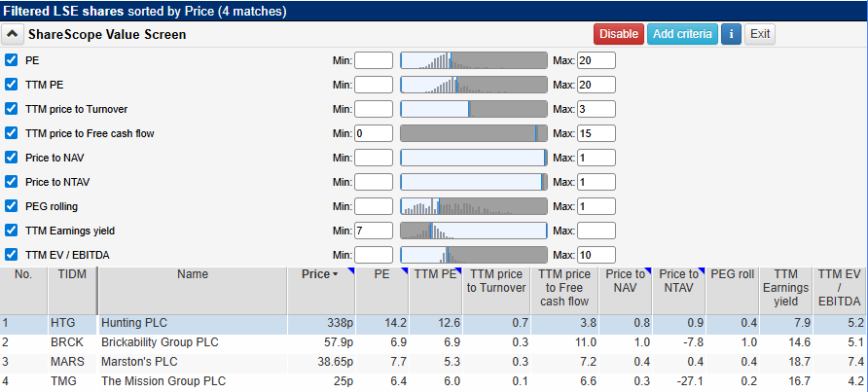Click the 57.9p price cell
Viewport: 868px width, 392px height.
coord(321,343)
